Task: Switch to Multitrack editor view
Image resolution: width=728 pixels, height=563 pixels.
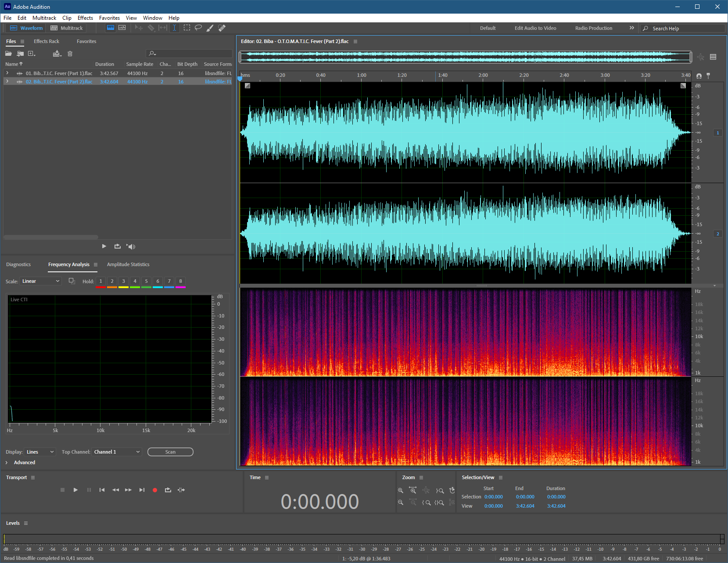Action: tap(67, 28)
